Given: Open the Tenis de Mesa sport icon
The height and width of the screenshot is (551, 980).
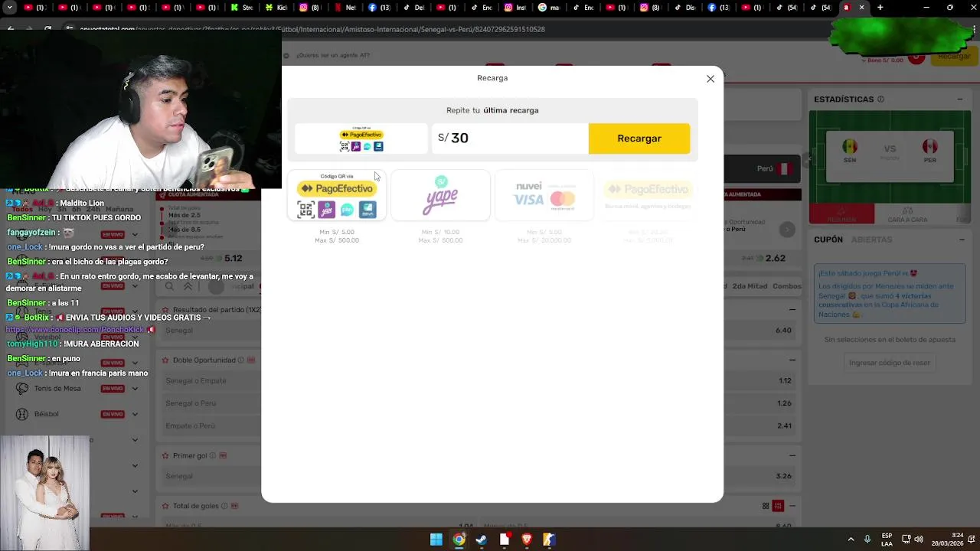Looking at the screenshot, I should pos(21,389).
